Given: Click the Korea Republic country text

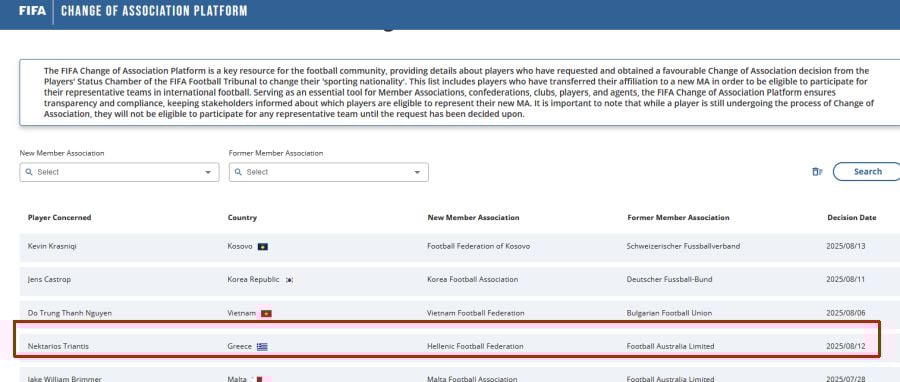Looking at the screenshot, I should [254, 279].
